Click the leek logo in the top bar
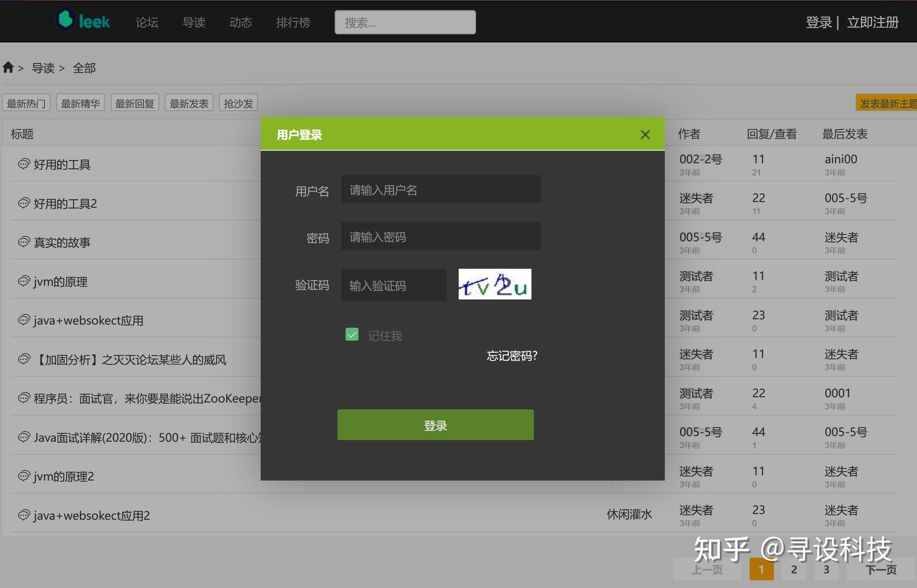Viewport: 917px width, 588px height. [82, 19]
